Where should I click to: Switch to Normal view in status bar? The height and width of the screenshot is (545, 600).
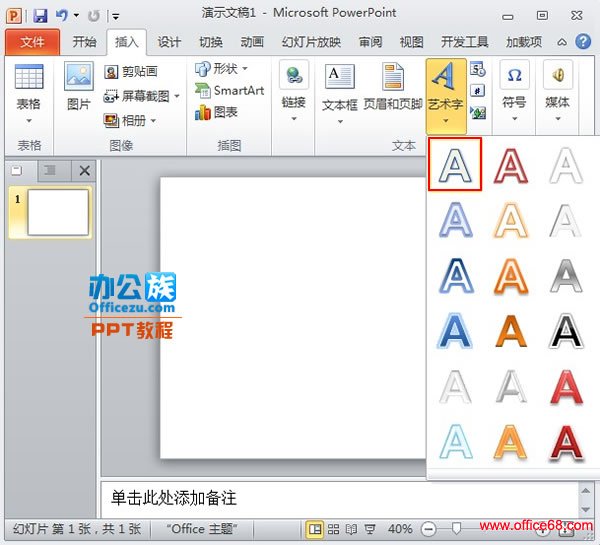click(x=315, y=530)
